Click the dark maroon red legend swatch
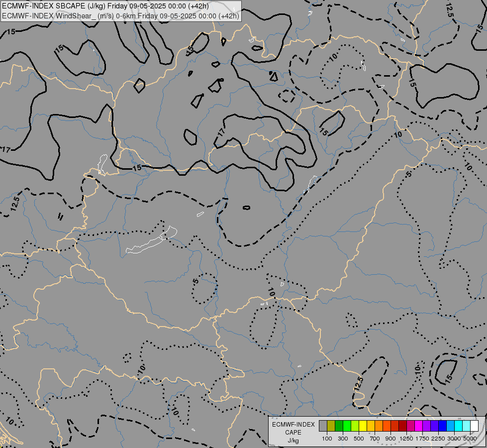The width and height of the screenshot is (487, 448). pyautogui.click(x=402, y=426)
